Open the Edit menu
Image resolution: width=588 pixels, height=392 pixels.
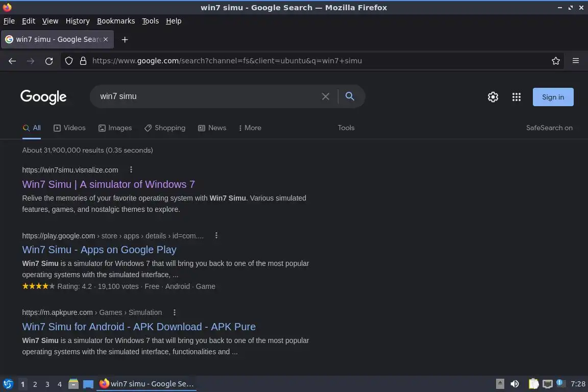pyautogui.click(x=29, y=21)
